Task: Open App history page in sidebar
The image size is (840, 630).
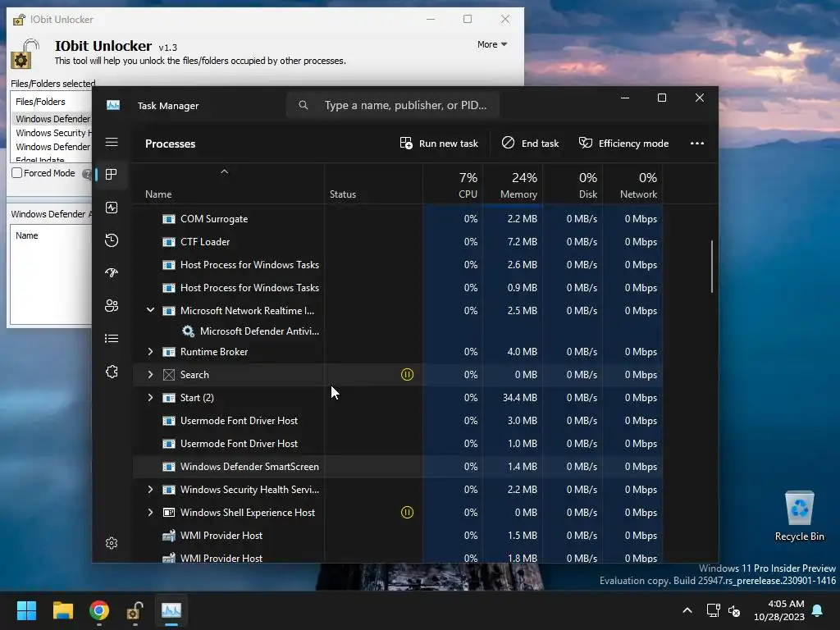Action: click(x=112, y=240)
